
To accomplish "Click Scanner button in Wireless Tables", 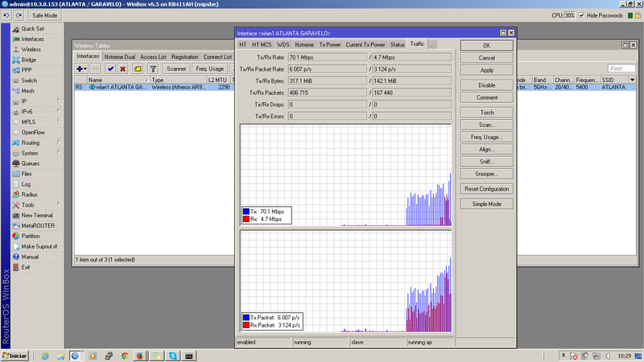I will [x=176, y=69].
